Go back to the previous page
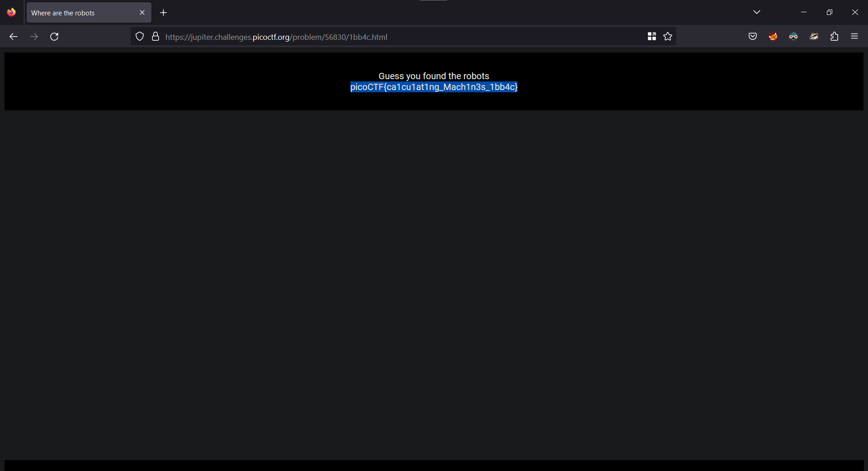The width and height of the screenshot is (868, 471). (x=14, y=37)
